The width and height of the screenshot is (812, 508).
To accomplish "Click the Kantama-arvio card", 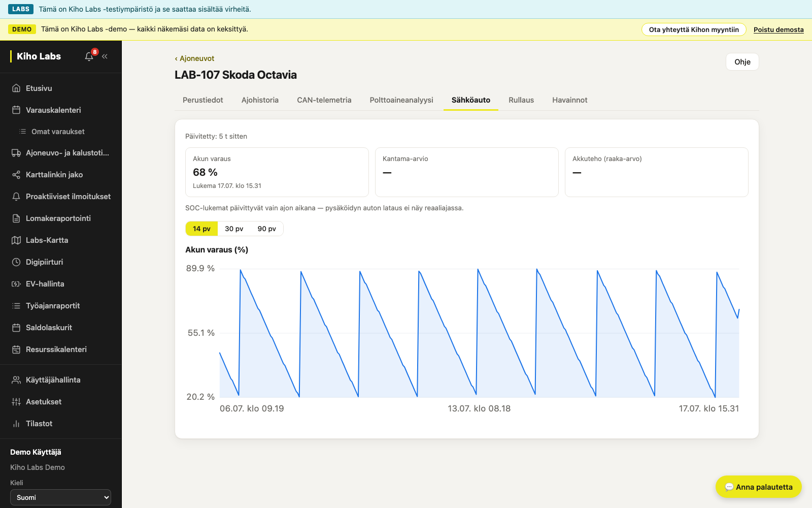I will point(467,172).
